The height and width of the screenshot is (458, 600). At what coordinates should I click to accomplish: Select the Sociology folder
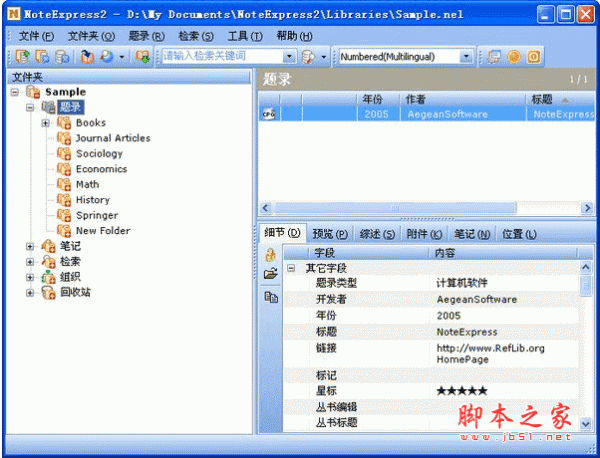(99, 153)
